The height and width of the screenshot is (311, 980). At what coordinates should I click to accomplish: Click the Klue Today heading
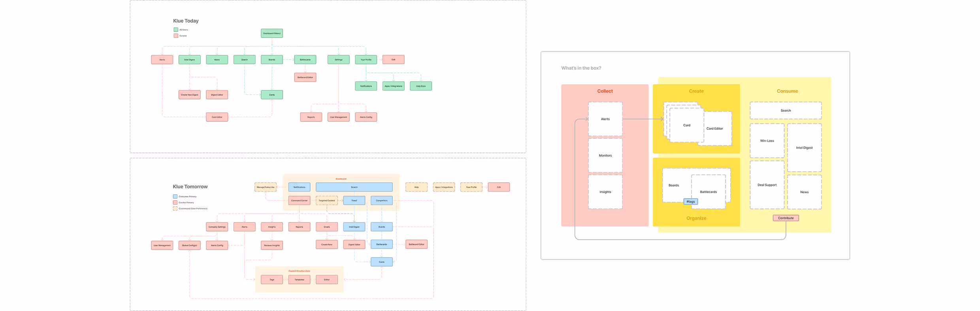point(186,21)
